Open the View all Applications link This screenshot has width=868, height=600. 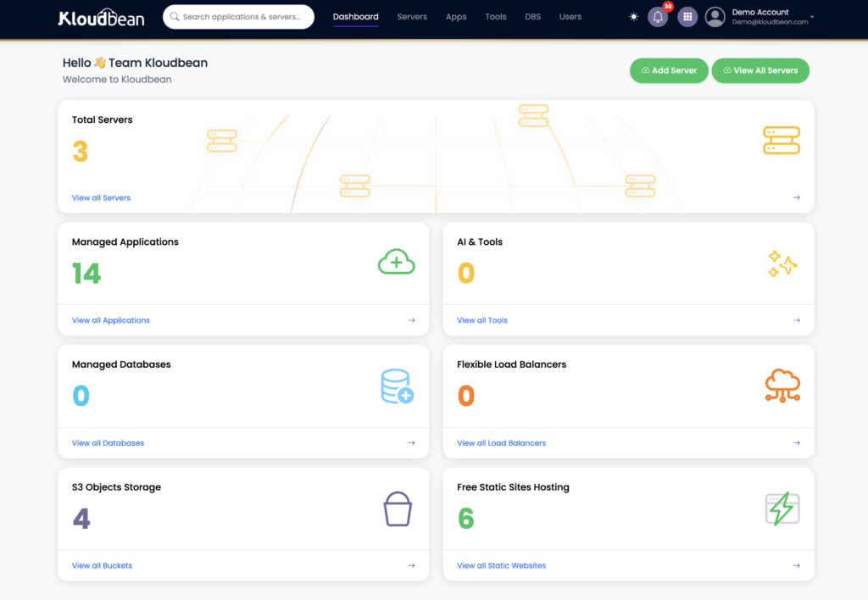[111, 320]
